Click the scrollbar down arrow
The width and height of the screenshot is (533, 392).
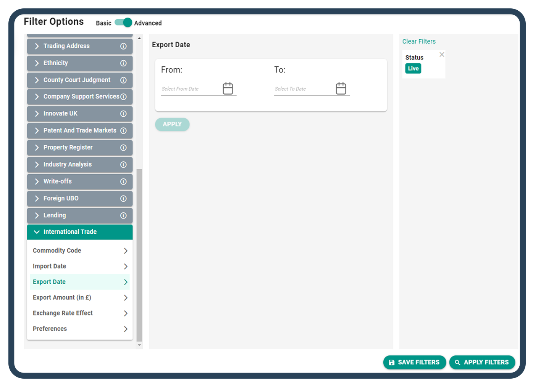click(x=139, y=345)
